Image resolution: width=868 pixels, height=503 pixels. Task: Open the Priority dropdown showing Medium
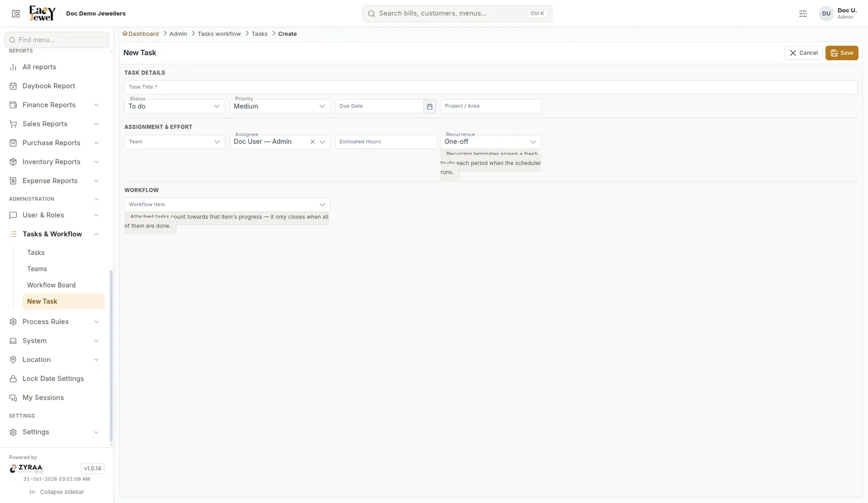tap(280, 106)
